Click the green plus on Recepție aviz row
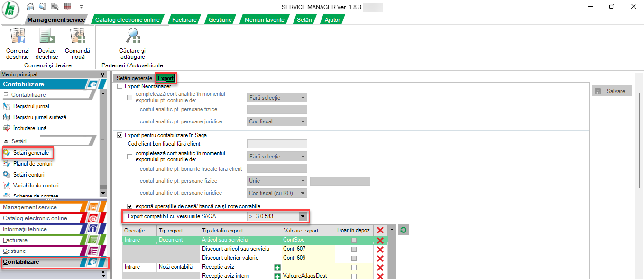This screenshot has width=644, height=279. click(277, 267)
